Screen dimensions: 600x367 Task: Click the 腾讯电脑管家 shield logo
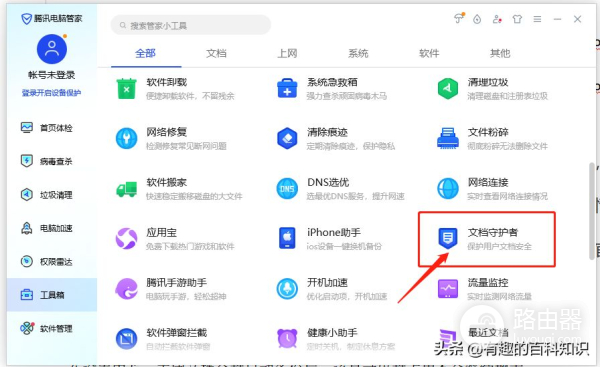point(26,18)
